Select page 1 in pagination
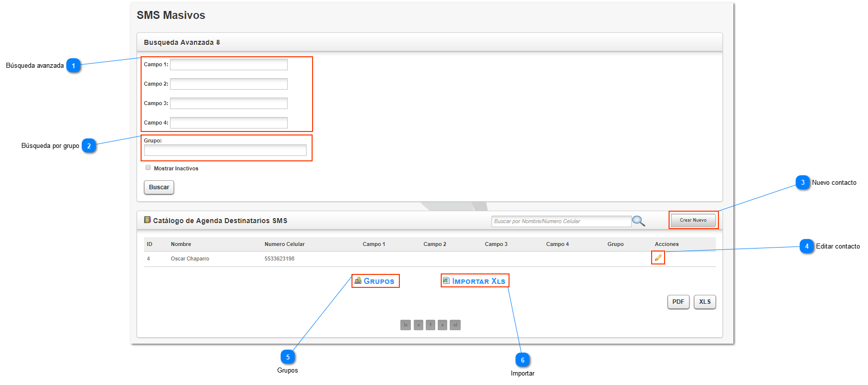This screenshot has height=385, width=868. click(430, 325)
